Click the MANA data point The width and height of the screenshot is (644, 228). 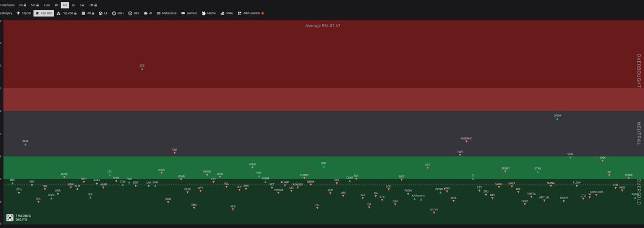pos(551,186)
